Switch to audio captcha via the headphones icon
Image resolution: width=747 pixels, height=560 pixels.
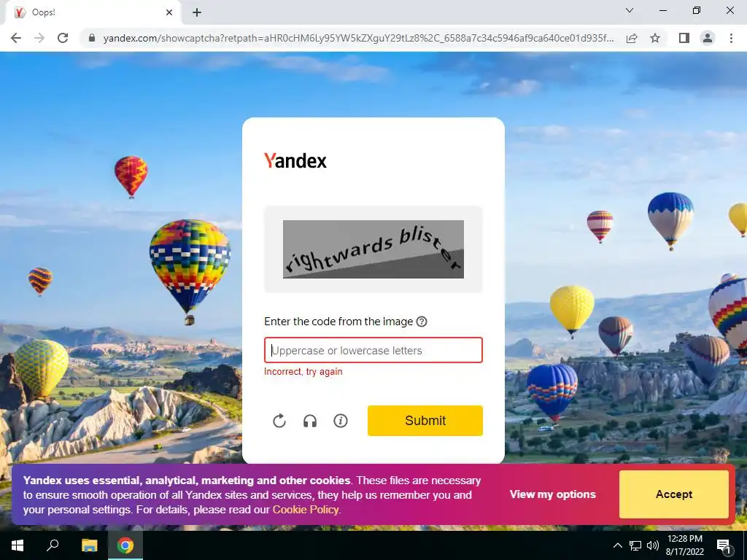310,421
